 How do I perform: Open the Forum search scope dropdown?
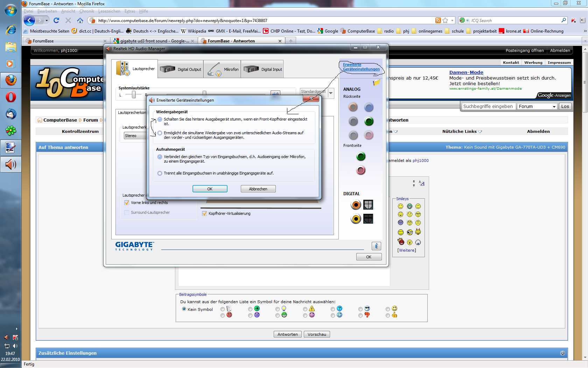click(x=537, y=107)
